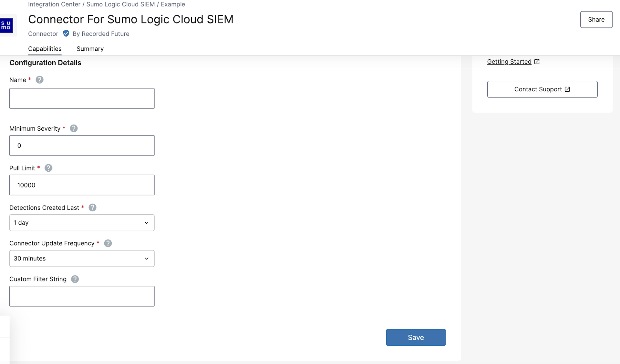Screen dimensions: 620x364
Task: Open the Detections Created Last dropdown
Action: 82,223
